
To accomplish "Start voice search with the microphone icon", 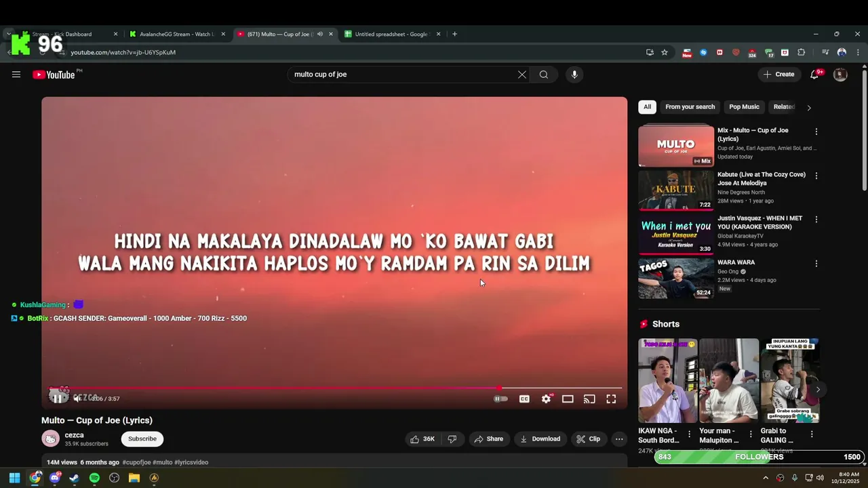I will 574,75.
